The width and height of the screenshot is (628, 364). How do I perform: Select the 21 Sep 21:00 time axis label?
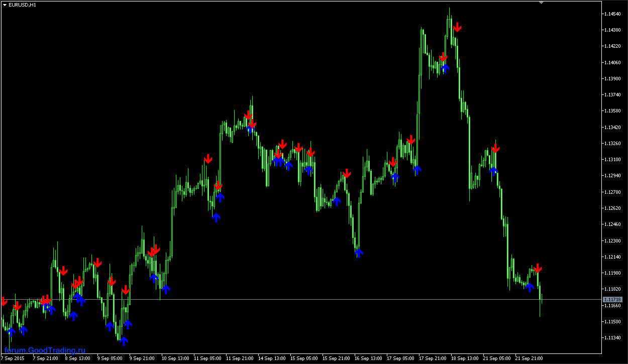(x=529, y=358)
